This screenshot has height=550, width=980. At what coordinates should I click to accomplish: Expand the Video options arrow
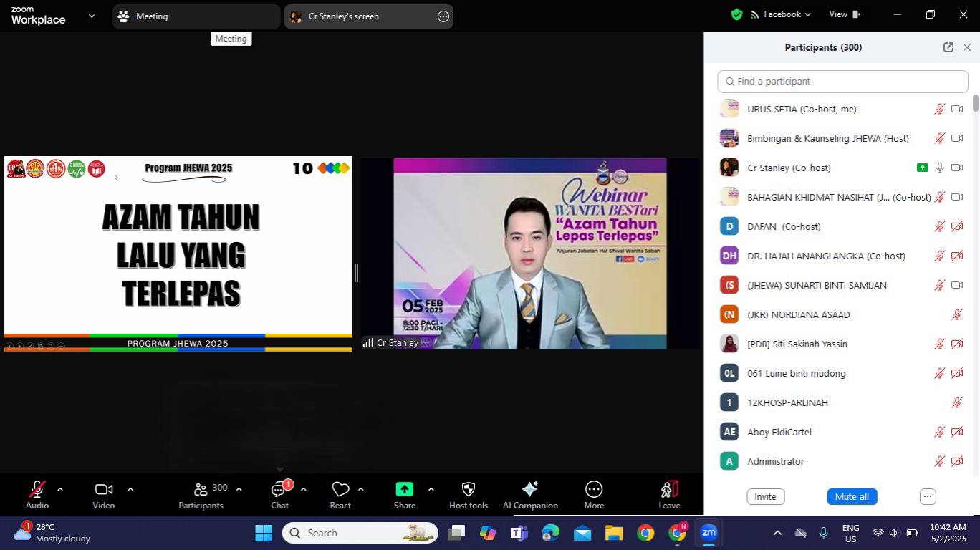(x=130, y=490)
